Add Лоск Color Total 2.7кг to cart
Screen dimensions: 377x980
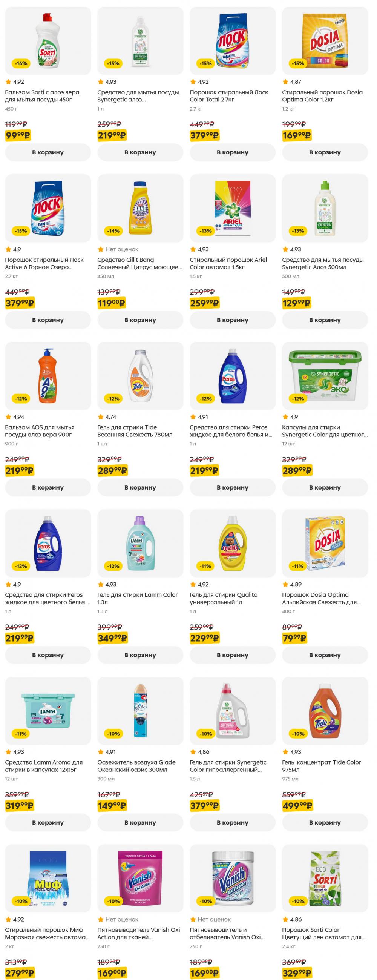[233, 152]
